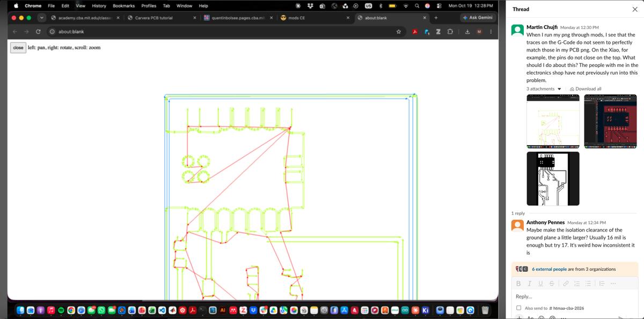Open Chrome downloads icon in toolbar
This screenshot has width=644, height=319.
click(467, 32)
